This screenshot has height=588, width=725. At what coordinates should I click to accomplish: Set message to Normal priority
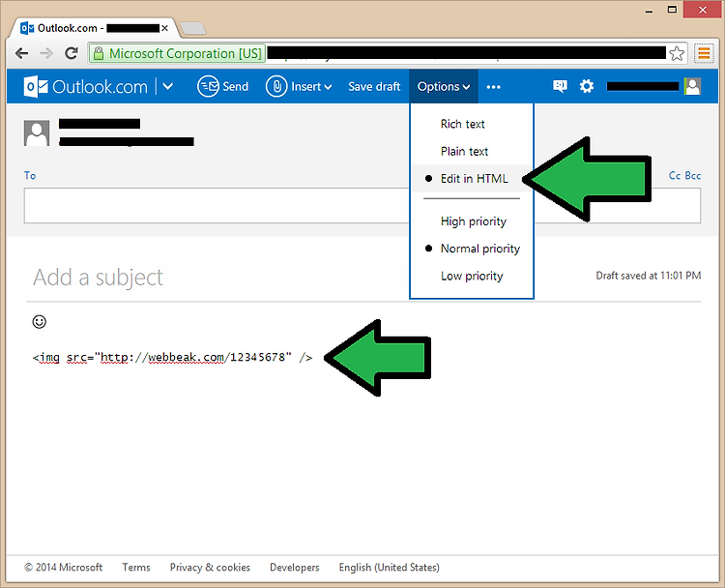479,249
